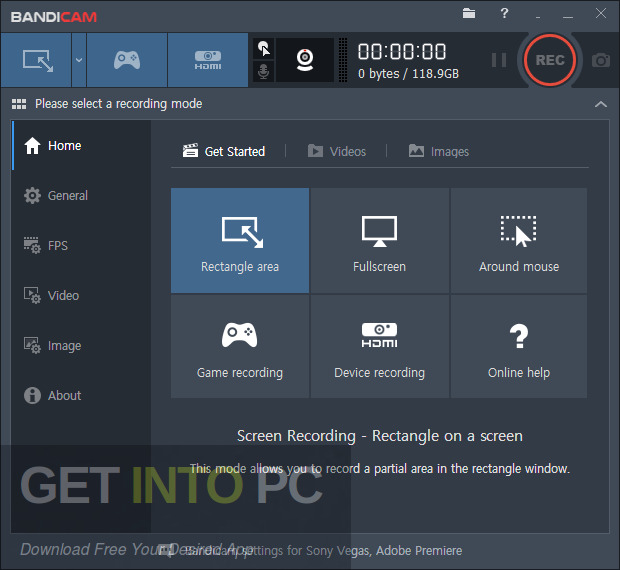620x570 pixels.
Task: Open the About section in sidebar
Action: (x=81, y=395)
